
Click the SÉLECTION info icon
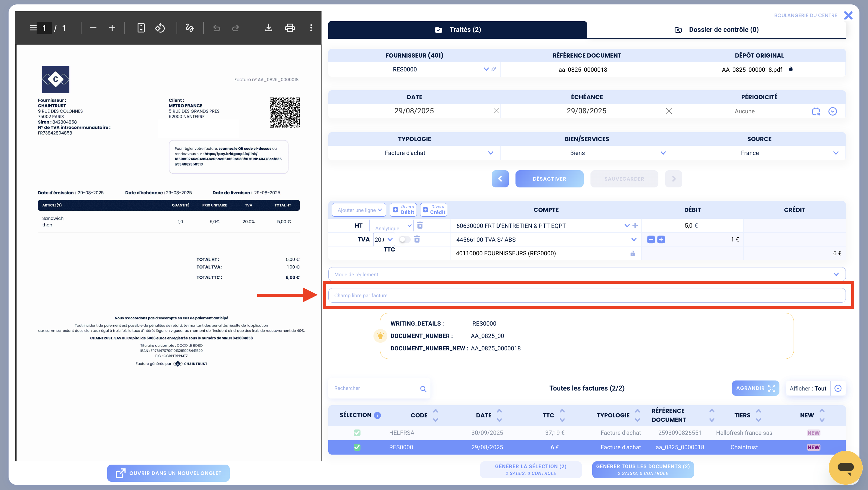pos(377,415)
